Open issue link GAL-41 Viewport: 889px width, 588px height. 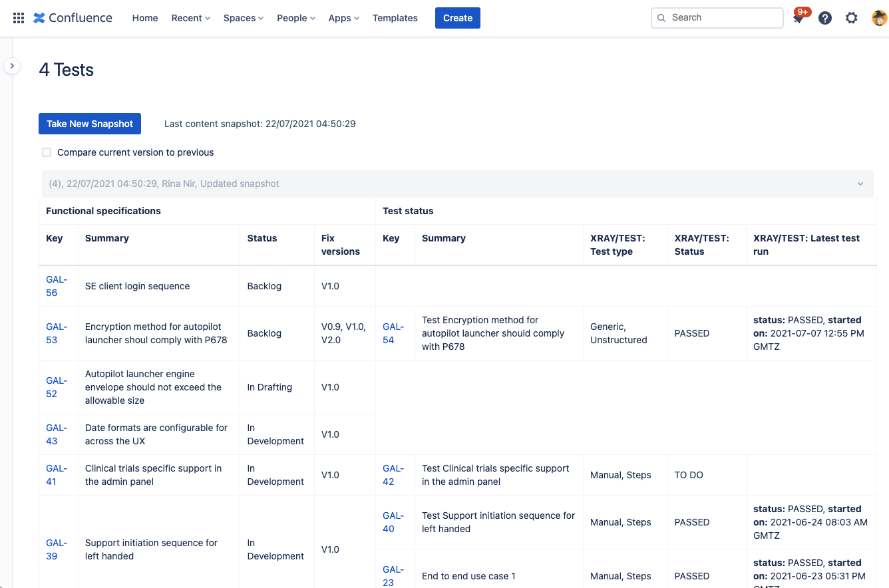pyautogui.click(x=56, y=475)
